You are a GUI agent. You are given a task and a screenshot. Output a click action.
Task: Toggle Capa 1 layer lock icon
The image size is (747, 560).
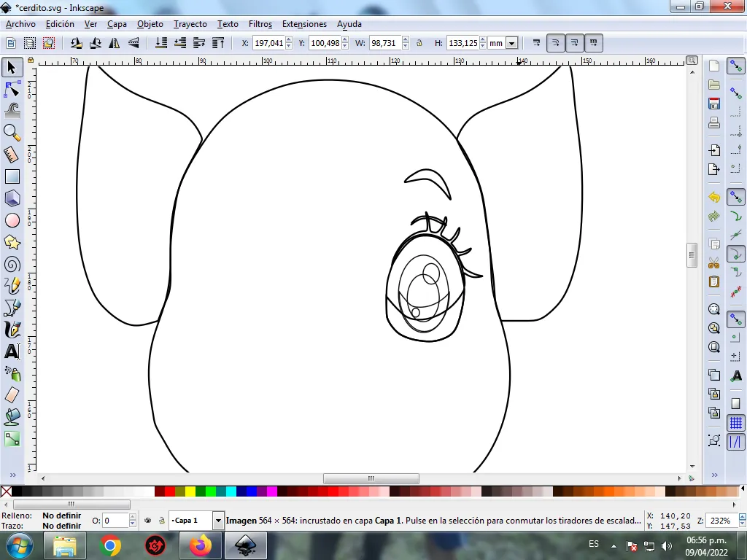tap(161, 521)
